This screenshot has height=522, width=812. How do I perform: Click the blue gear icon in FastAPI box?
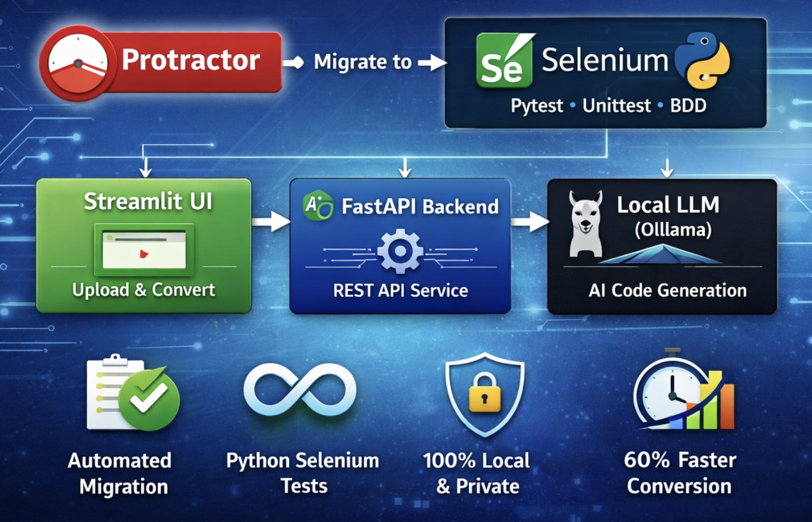[x=400, y=251]
